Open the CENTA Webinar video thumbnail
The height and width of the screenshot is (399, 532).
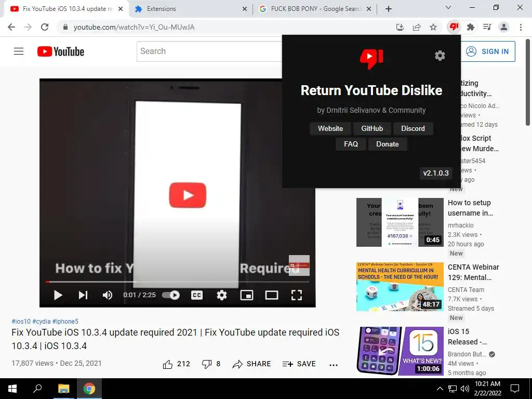[400, 287]
